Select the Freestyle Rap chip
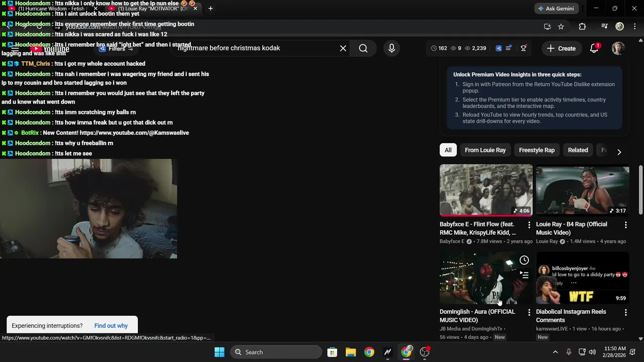The width and height of the screenshot is (644, 362). [x=537, y=150]
